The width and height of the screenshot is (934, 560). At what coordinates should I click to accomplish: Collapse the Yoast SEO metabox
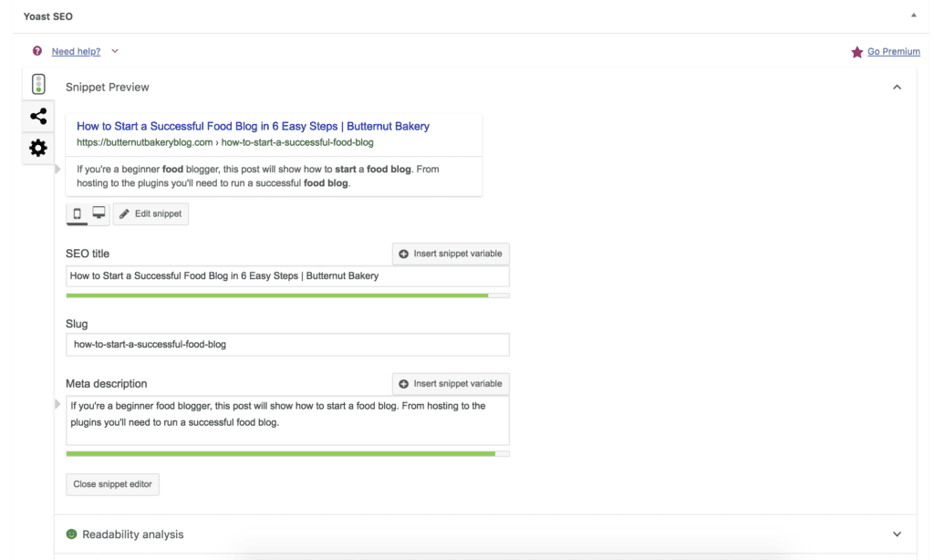tap(914, 16)
